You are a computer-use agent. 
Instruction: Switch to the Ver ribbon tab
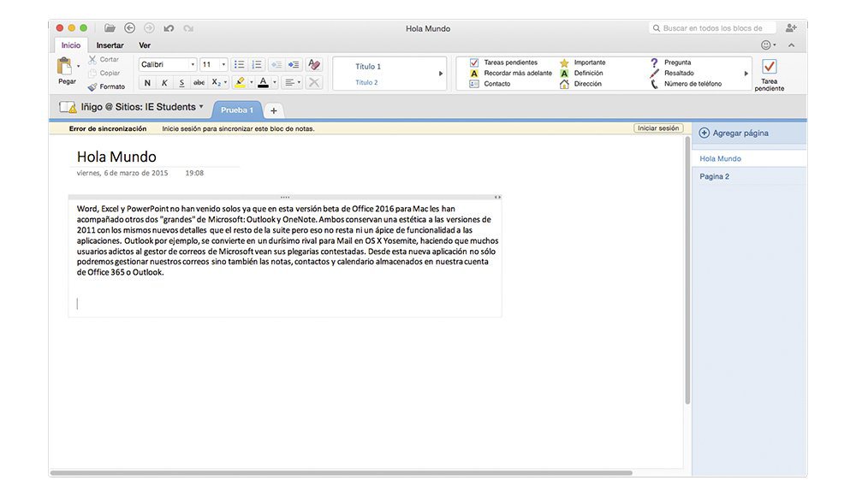point(145,45)
